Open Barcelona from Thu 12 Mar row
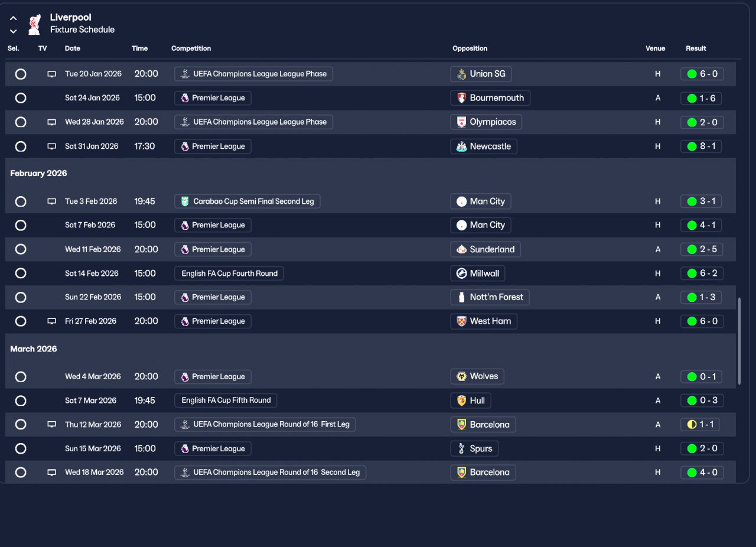This screenshot has height=547, width=756. pyautogui.click(x=483, y=425)
